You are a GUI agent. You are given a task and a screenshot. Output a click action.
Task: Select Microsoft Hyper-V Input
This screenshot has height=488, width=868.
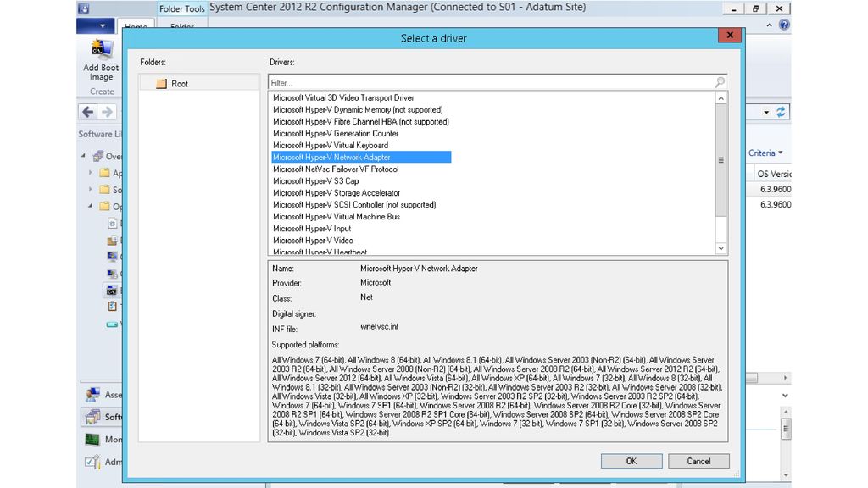[x=312, y=229]
